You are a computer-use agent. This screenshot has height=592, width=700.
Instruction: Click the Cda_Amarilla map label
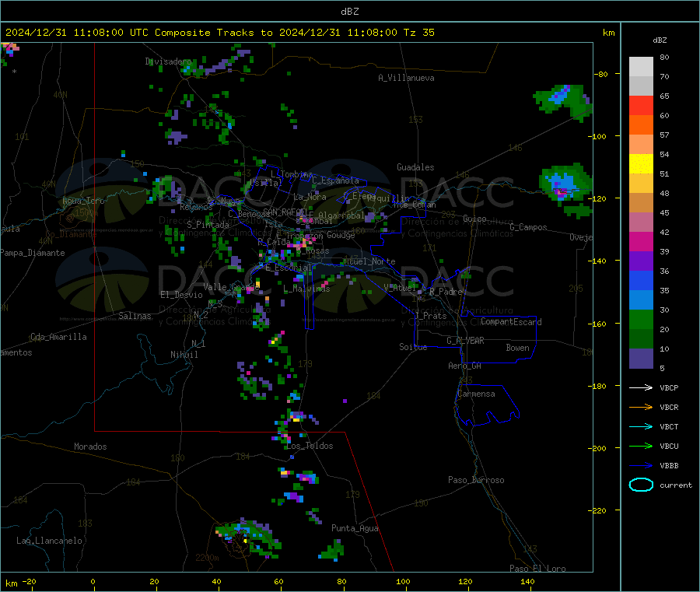pos(58,337)
